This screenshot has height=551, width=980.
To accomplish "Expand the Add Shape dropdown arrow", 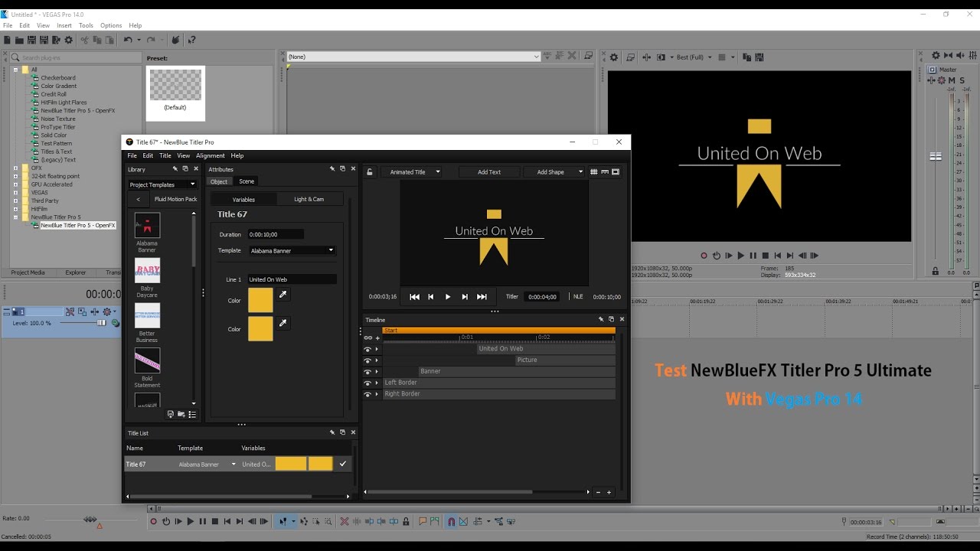I will coord(580,172).
